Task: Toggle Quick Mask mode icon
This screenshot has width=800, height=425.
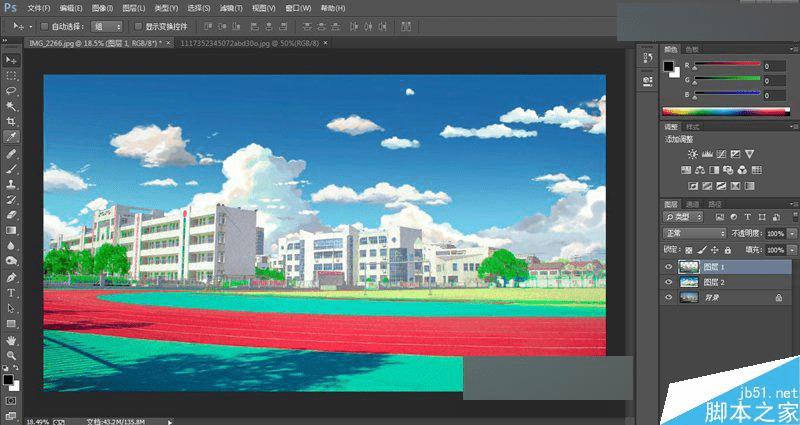Action: point(11,401)
